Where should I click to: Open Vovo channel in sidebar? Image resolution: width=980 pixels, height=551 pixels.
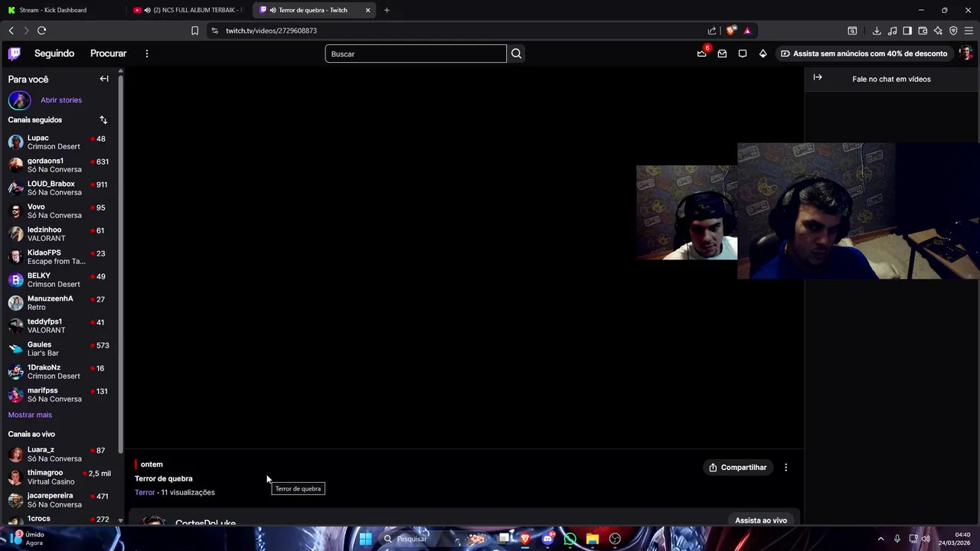60,211
